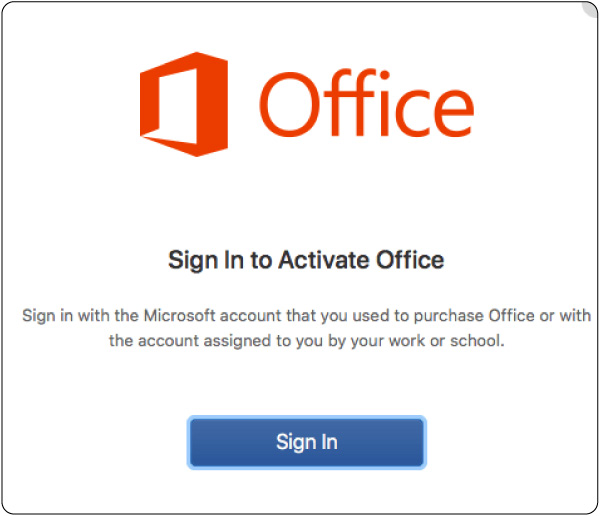
Task: Select the Sign In to Activate Office heading
Action: pos(306,261)
